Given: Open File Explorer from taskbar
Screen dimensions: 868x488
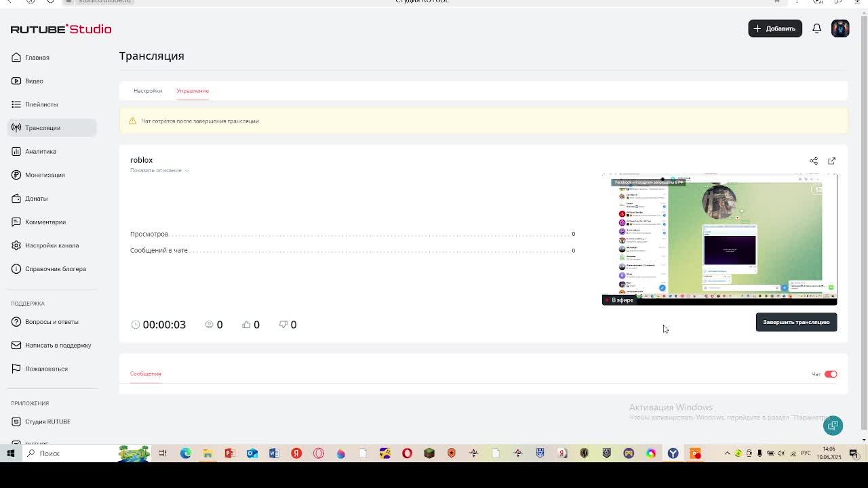Looking at the screenshot, I should point(208,453).
